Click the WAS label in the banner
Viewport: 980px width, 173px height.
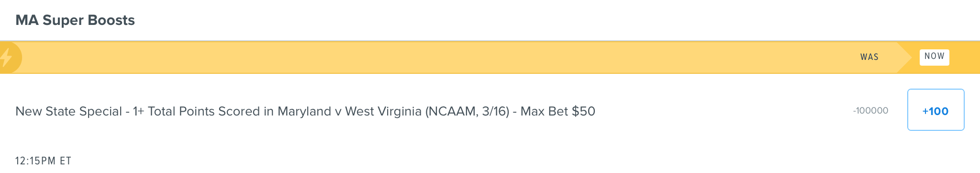tap(869, 57)
